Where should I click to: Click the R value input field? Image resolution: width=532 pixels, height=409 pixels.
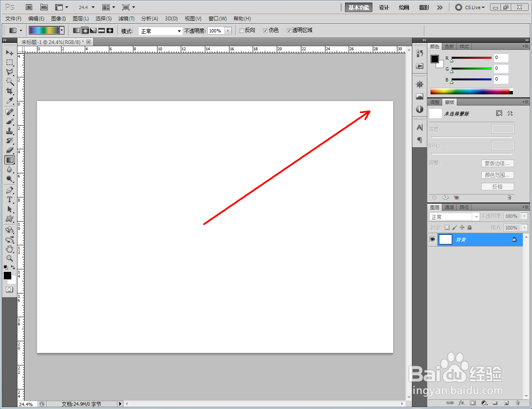tap(501, 58)
